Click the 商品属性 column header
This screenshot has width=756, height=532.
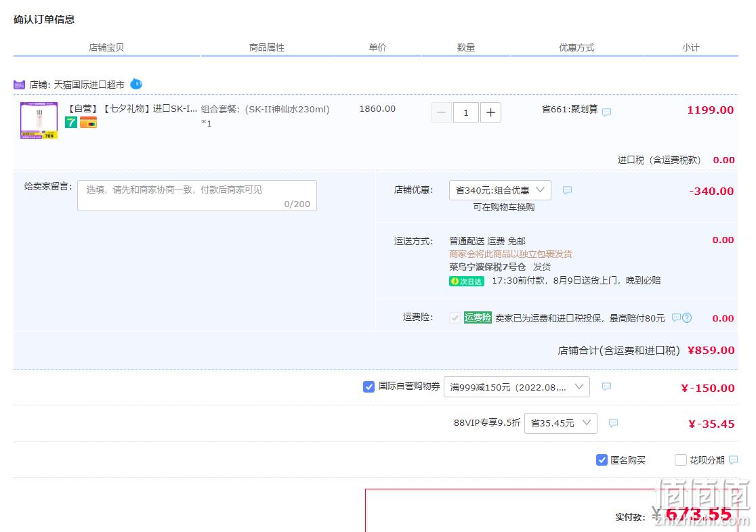(x=267, y=47)
